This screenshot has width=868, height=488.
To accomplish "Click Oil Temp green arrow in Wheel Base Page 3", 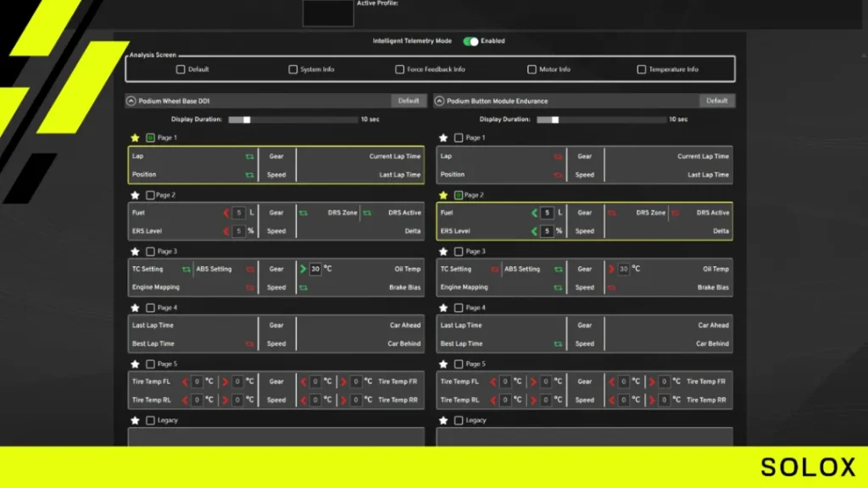I will (303, 269).
